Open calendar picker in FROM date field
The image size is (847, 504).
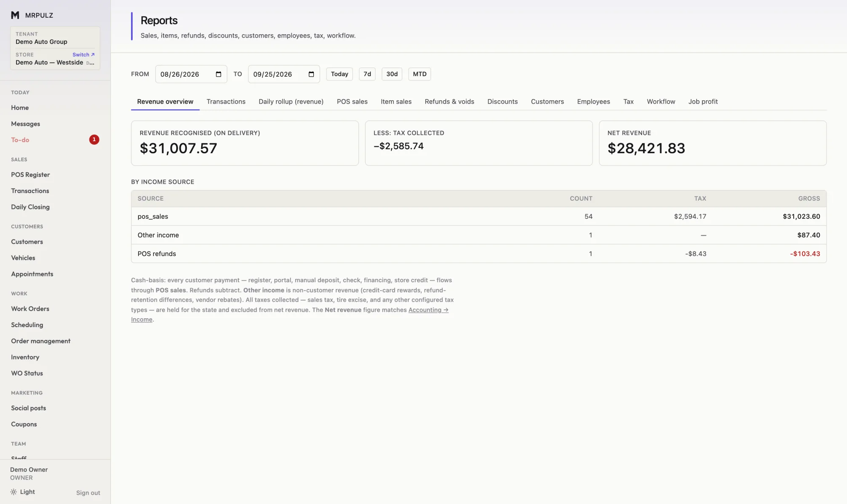click(x=219, y=74)
